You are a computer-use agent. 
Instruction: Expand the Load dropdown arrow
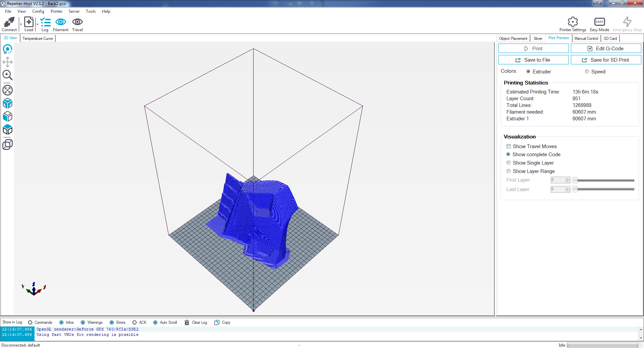tap(37, 24)
